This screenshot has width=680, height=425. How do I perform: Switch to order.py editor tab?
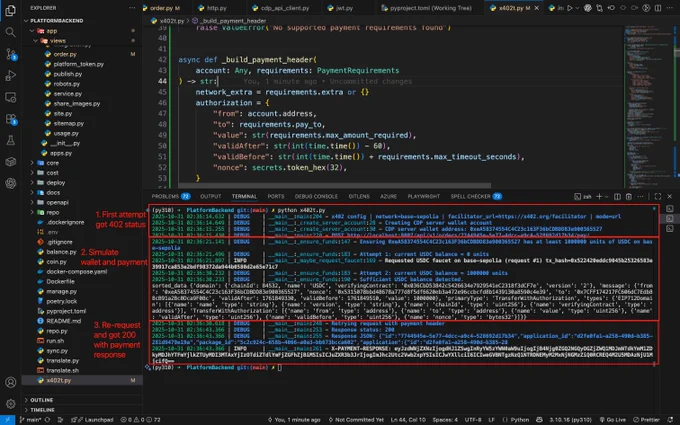tap(164, 8)
